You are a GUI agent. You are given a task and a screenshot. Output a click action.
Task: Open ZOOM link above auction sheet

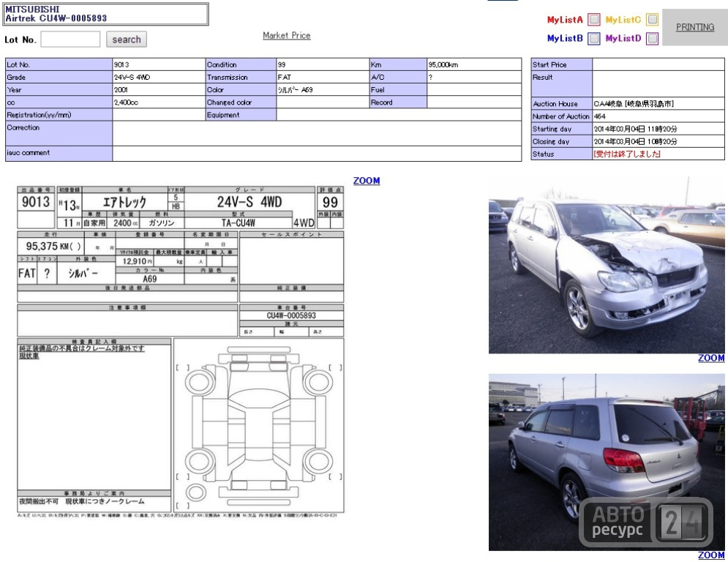367,181
